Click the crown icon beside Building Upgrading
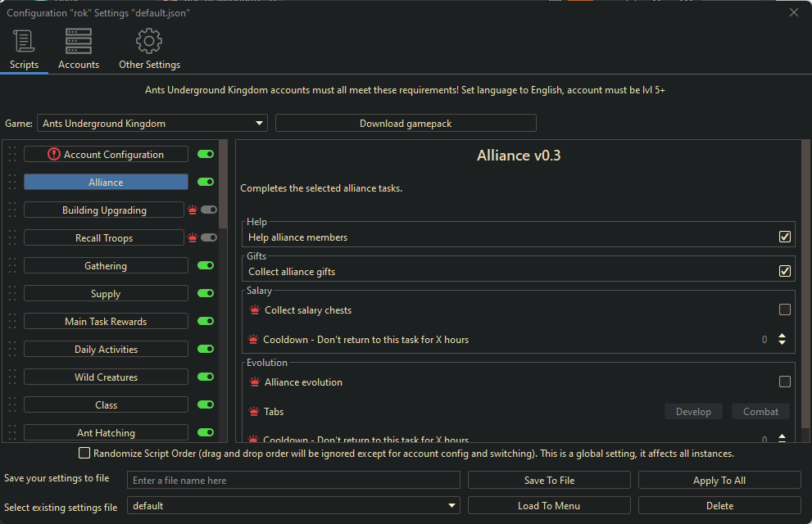This screenshot has width=812, height=524. pyautogui.click(x=193, y=210)
